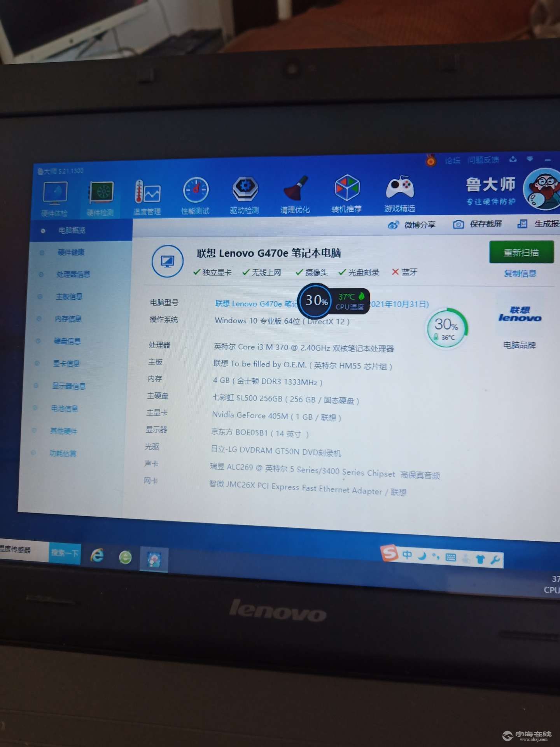Click the medal icon in title bar

[430, 160]
